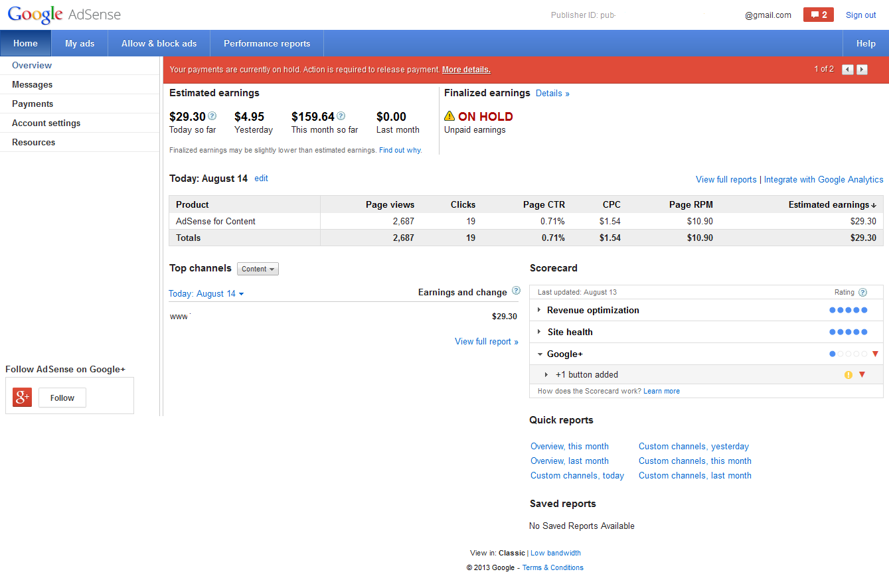The image size is (889, 588).
Task: Open the Home tab
Action: pos(26,43)
